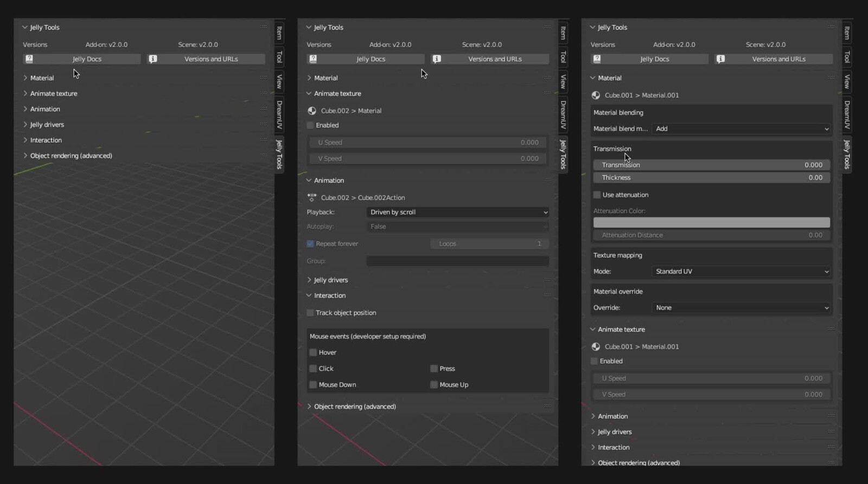Image resolution: width=868 pixels, height=484 pixels.
Task: Click Versions and URLs button, left panel
Action: click(x=206, y=59)
